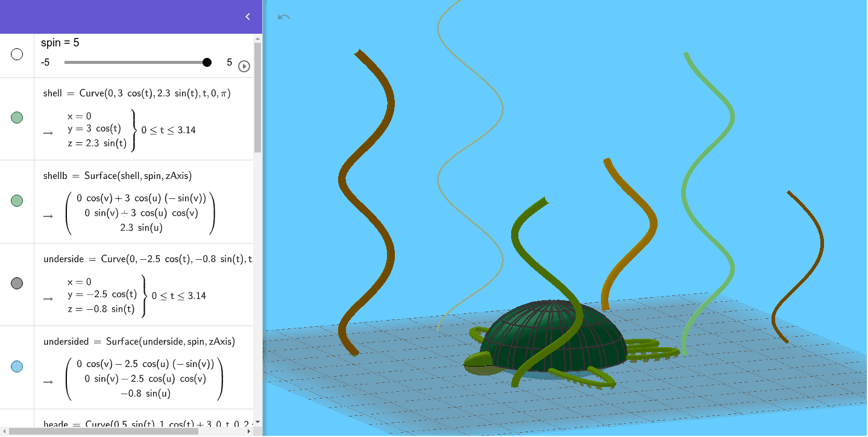Click the down arrow on the Algebra scrollbar
The width and height of the screenshot is (868, 437).
pyautogui.click(x=258, y=423)
